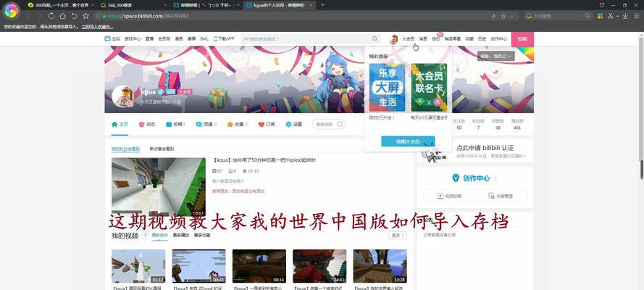644x290 pixels.
Task: Open the browser downloads icon
Action: (625, 16)
